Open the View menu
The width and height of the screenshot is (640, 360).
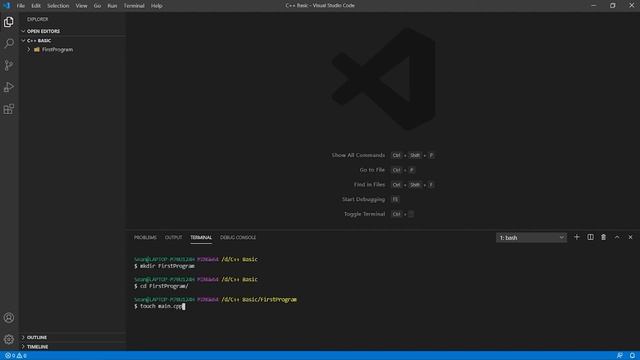81,6
